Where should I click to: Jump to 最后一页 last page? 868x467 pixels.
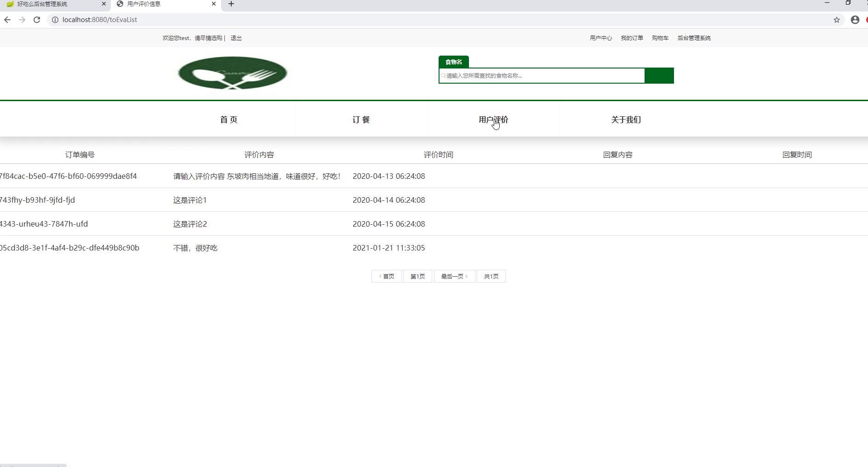pos(454,276)
